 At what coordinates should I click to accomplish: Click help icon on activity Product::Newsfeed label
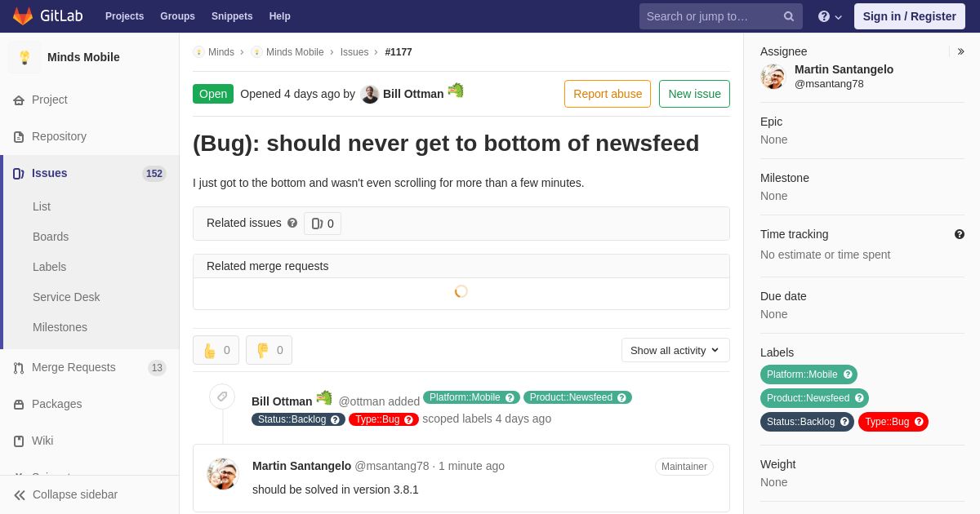[x=621, y=398]
